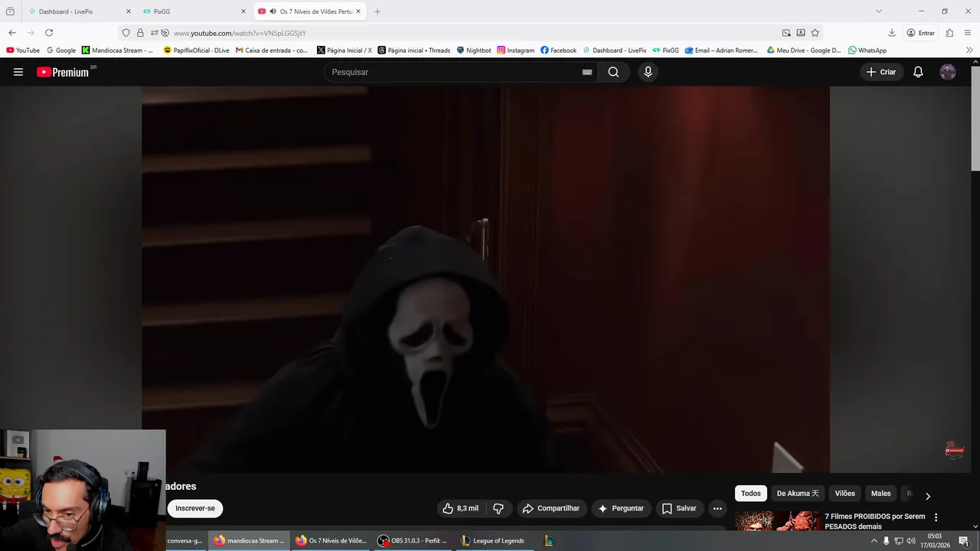Show next filter chips with arrow
Image resolution: width=980 pixels, height=551 pixels.
coord(928,496)
